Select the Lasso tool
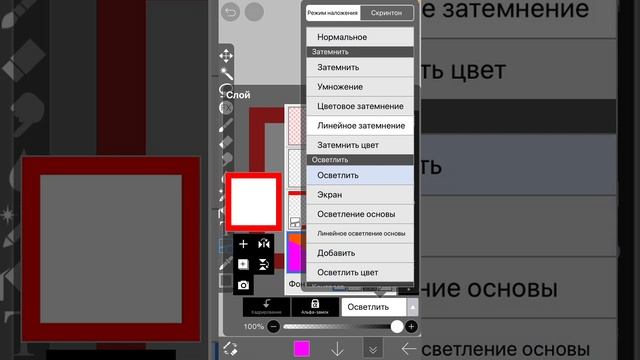 pyautogui.click(x=225, y=89)
